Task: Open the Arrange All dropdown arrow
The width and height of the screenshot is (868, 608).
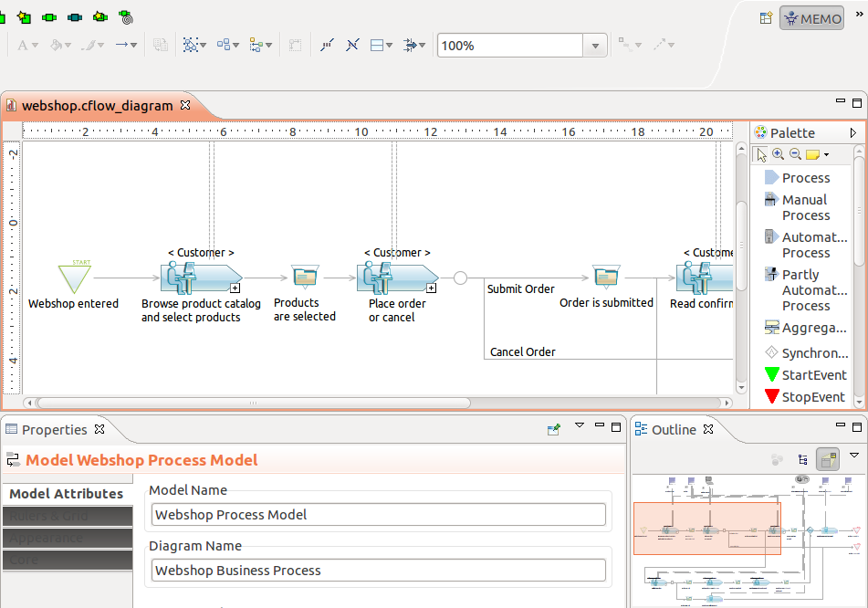Action: [235, 46]
